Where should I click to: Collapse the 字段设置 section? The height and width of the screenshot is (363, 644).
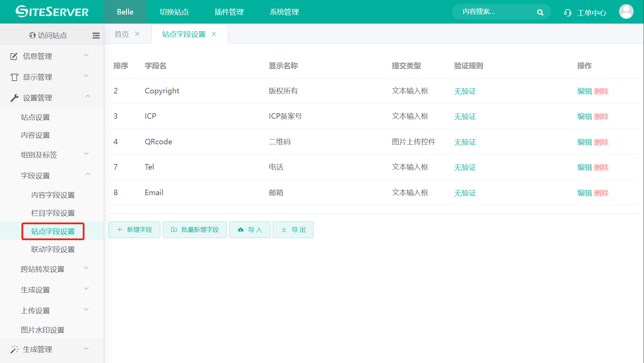click(88, 174)
